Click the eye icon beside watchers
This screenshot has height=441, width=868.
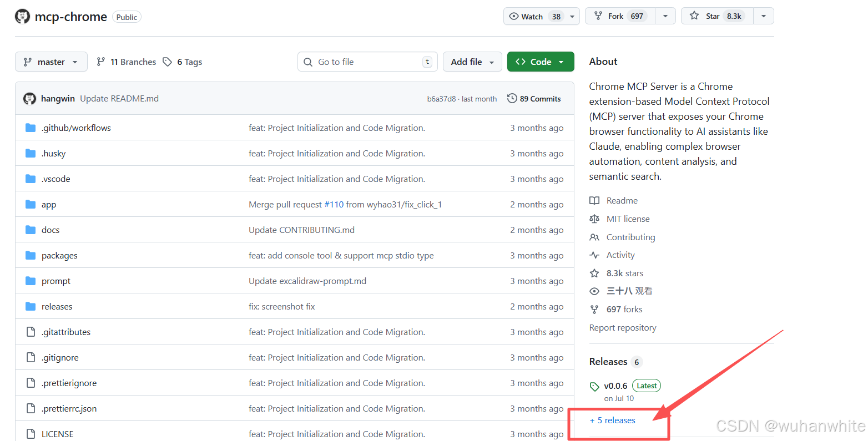pos(594,291)
